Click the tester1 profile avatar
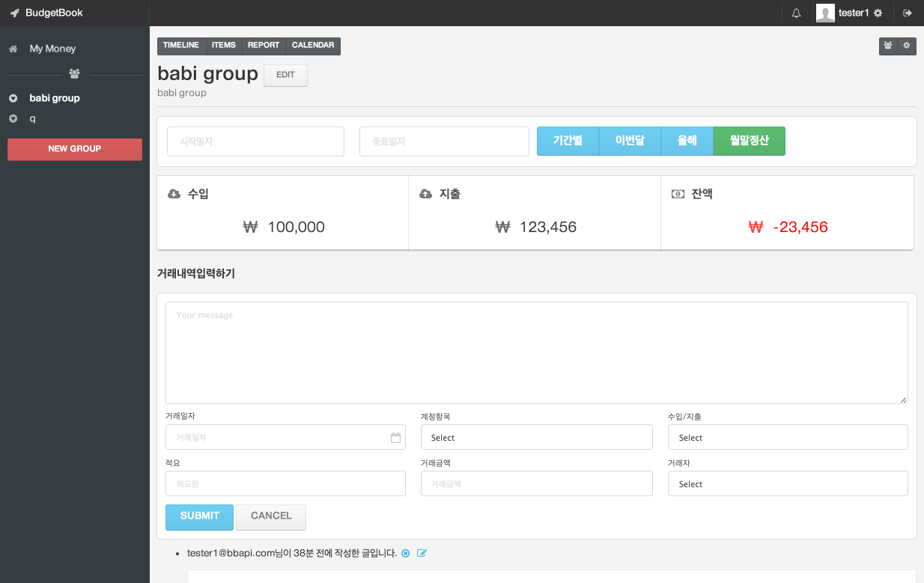The width and height of the screenshot is (924, 583). point(825,13)
